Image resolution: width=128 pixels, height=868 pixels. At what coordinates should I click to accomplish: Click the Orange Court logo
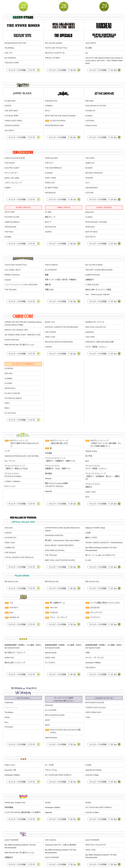pos(23,316)
